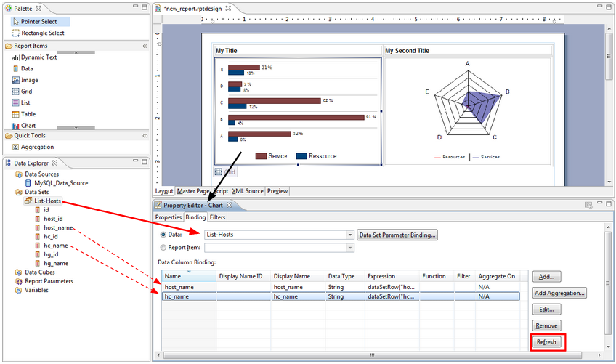The height and width of the screenshot is (364, 616).
Task: Click the horizontal scrollbar under binding table
Action: pos(370,355)
